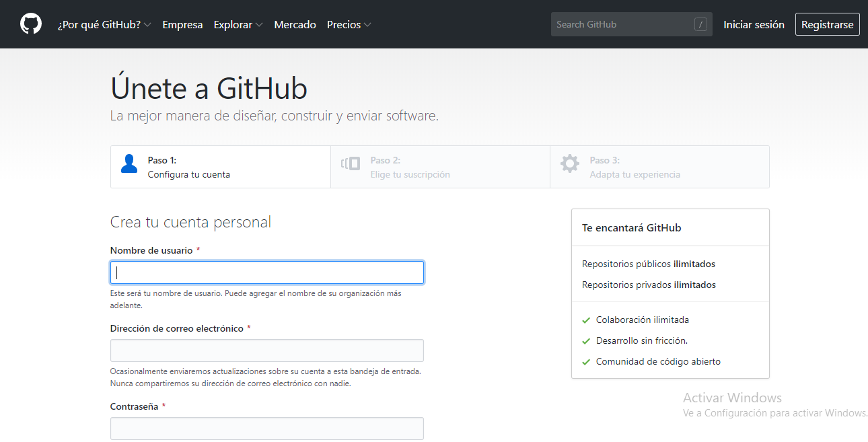
Task: Click the slash shortcut icon in search
Action: 700,25
